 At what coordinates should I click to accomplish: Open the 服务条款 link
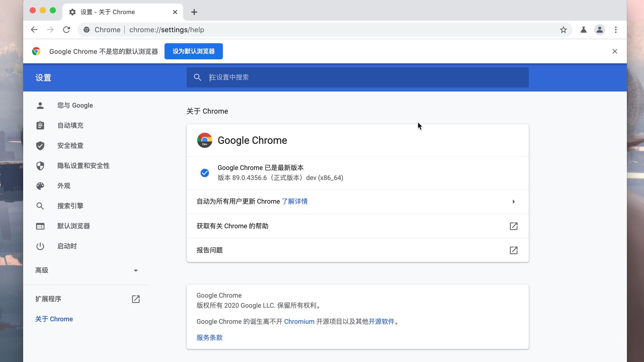pos(210,338)
